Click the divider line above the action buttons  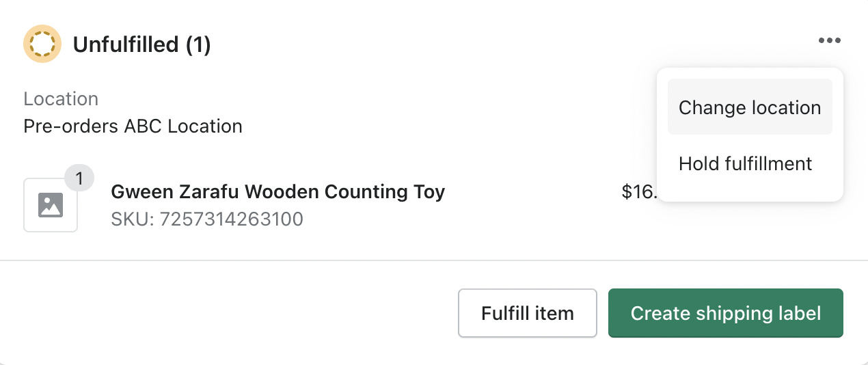434,260
